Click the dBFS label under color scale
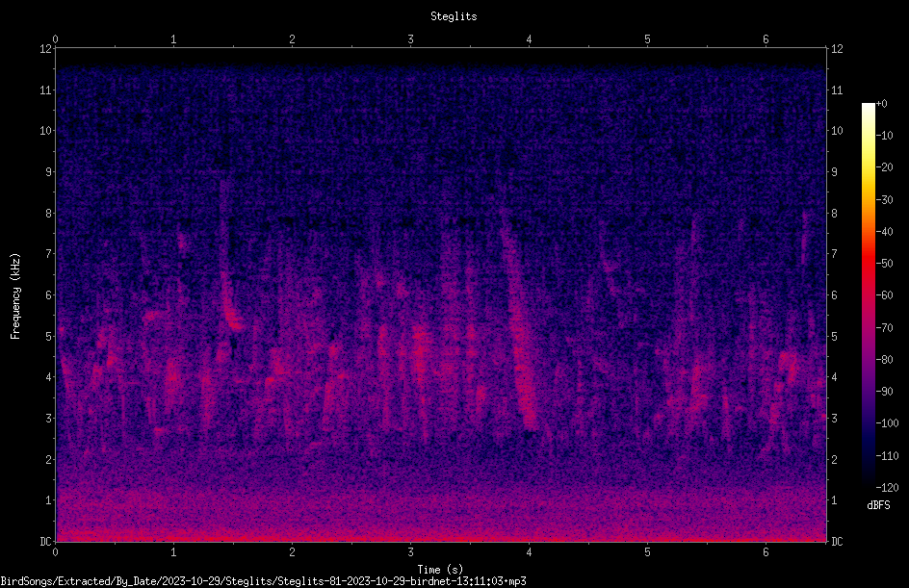The height and width of the screenshot is (588, 909). pyautogui.click(x=878, y=505)
